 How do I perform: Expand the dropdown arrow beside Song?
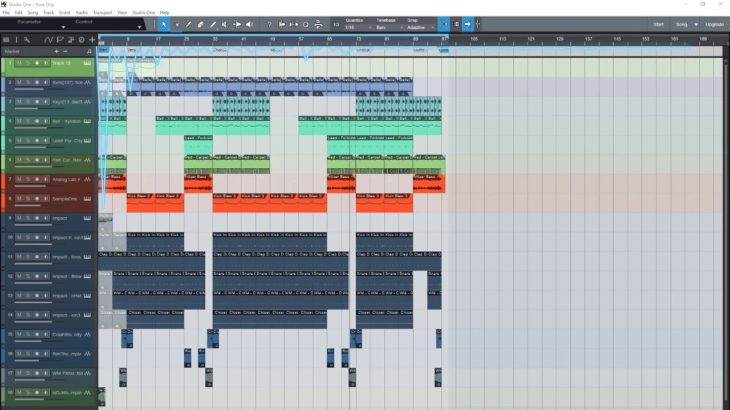(x=696, y=25)
